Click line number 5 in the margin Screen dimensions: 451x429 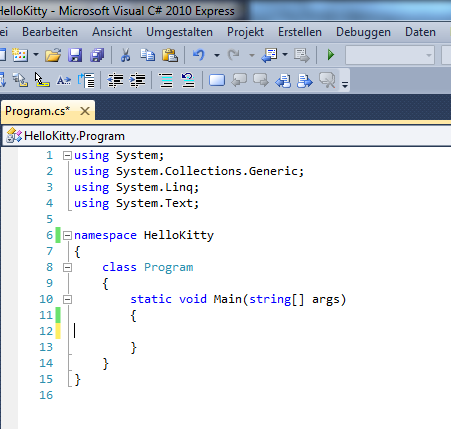tap(50, 219)
